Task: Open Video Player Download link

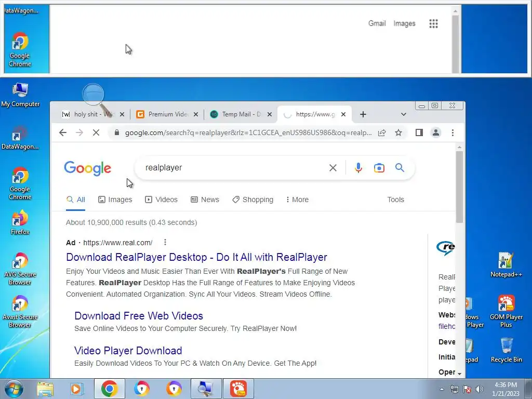Action: point(128,351)
